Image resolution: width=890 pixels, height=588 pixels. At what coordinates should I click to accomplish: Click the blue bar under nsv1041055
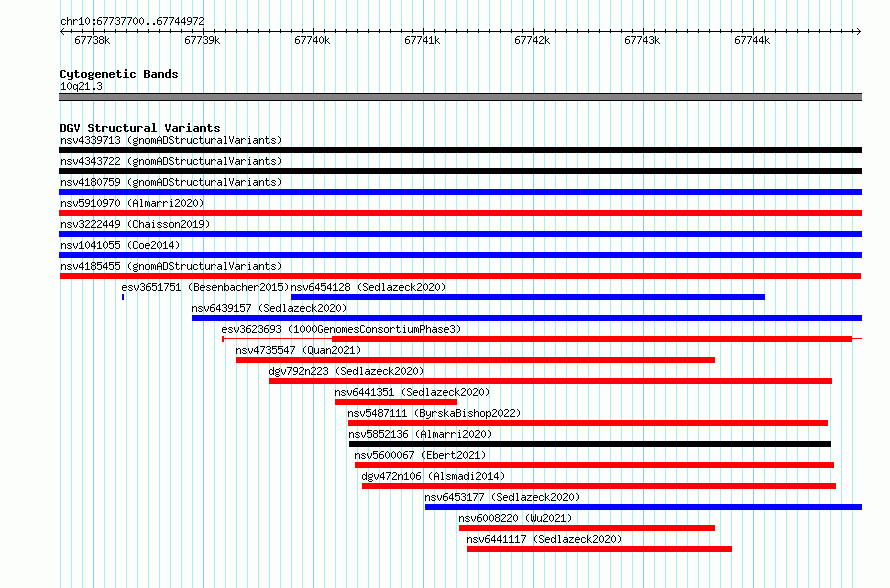coord(460,255)
